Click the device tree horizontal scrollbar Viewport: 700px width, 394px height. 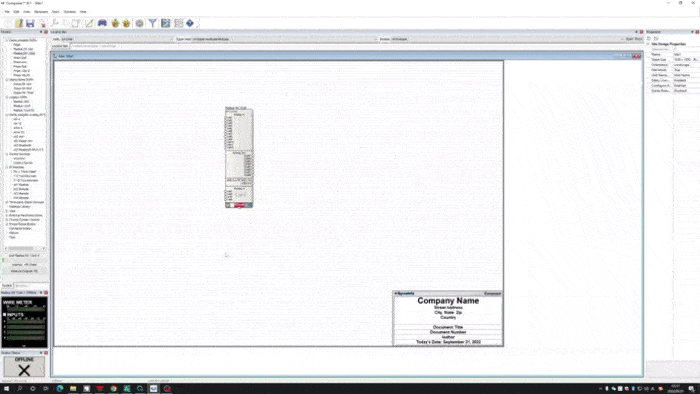point(25,249)
